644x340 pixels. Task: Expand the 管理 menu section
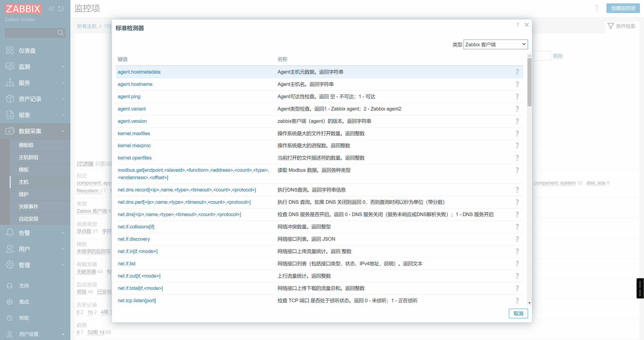coord(35,265)
